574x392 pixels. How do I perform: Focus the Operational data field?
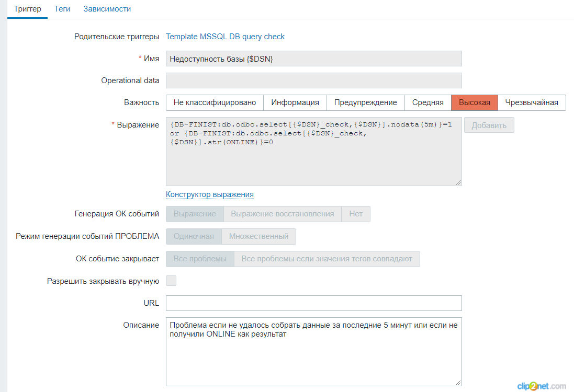point(313,80)
